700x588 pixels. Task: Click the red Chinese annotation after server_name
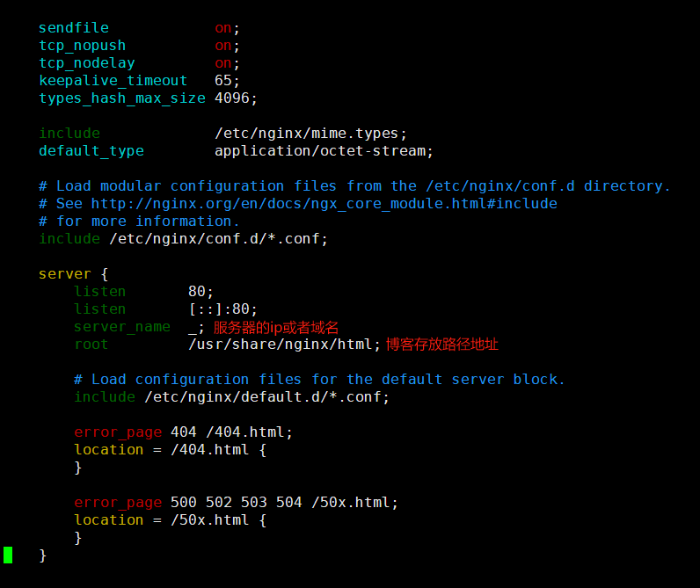pos(276,327)
